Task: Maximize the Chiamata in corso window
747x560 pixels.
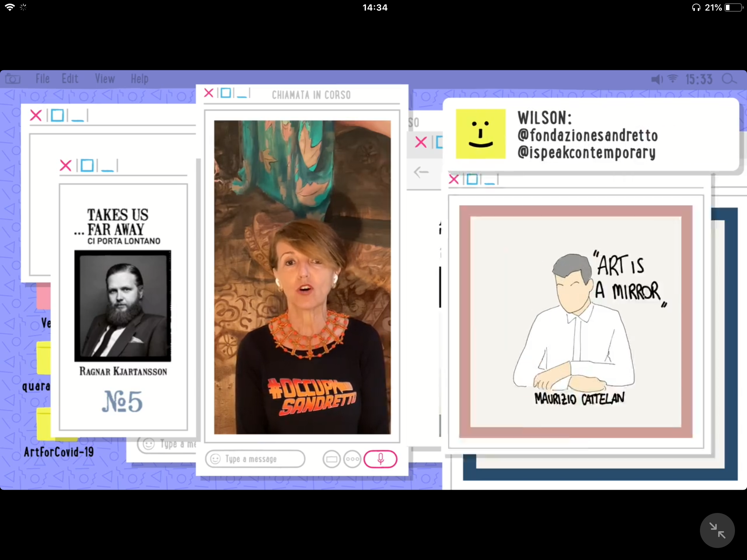Action: 226,93
